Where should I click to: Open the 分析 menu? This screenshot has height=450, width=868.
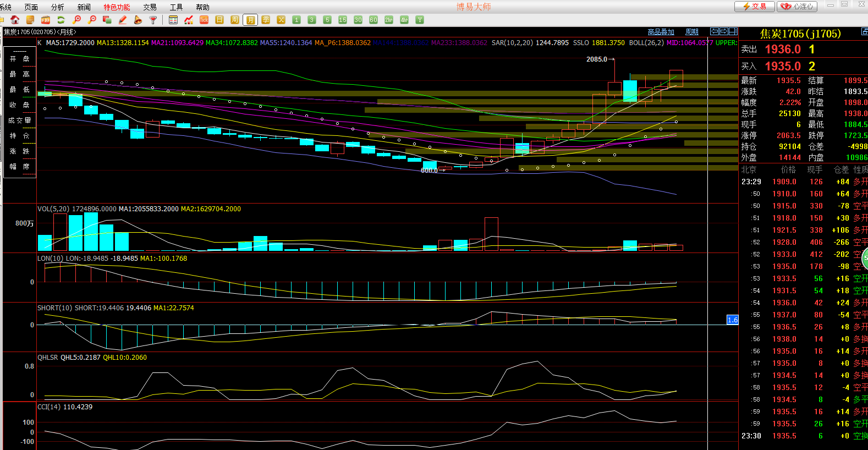(x=57, y=7)
